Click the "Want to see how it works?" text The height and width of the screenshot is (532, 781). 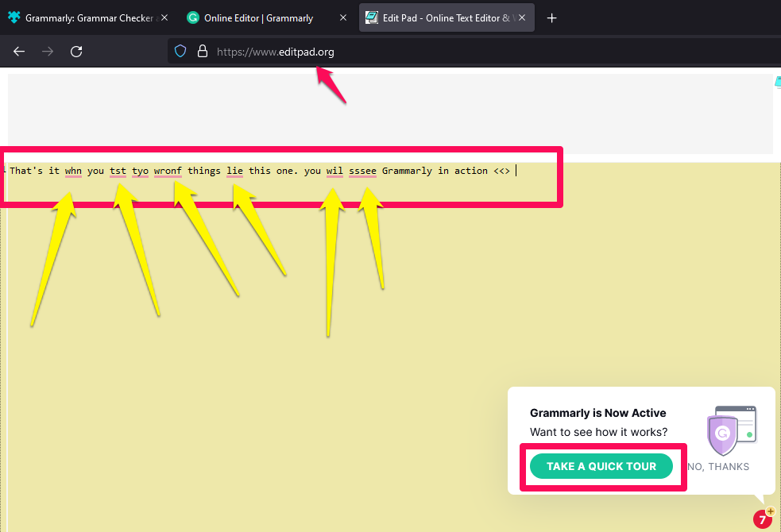[599, 432]
